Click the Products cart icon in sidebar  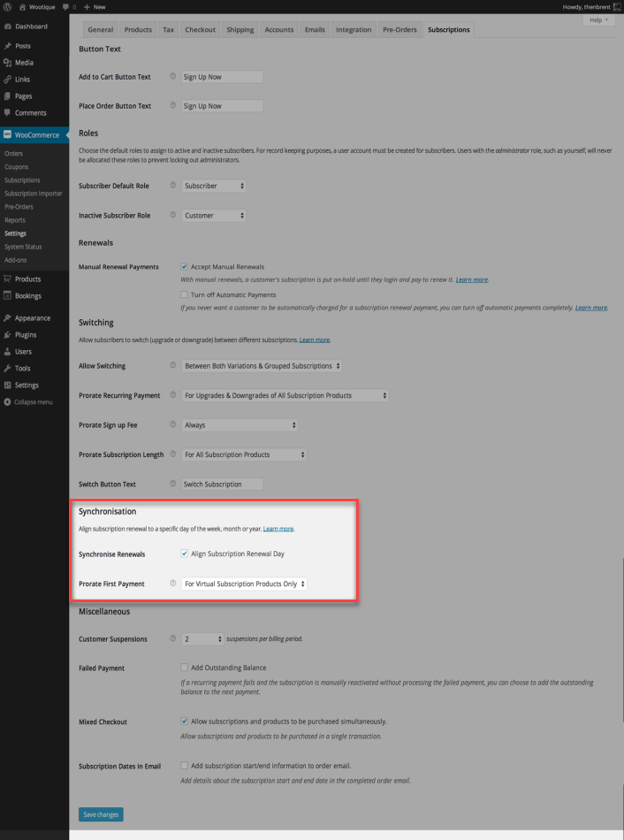[x=7, y=279]
